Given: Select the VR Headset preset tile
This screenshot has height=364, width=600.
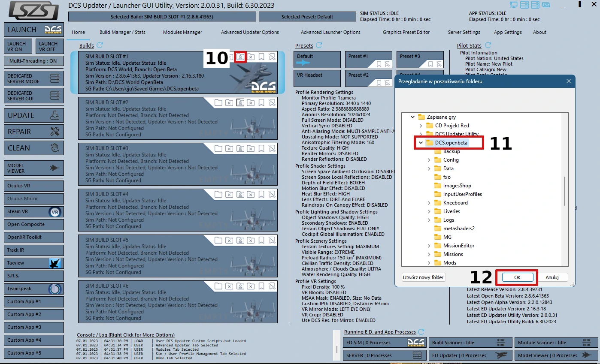Looking at the screenshot, I should click(317, 78).
